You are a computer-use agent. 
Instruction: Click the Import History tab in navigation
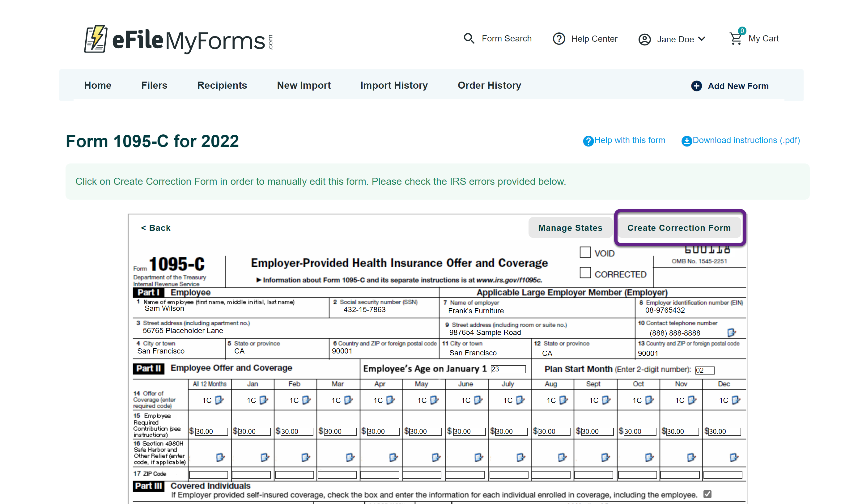click(393, 85)
